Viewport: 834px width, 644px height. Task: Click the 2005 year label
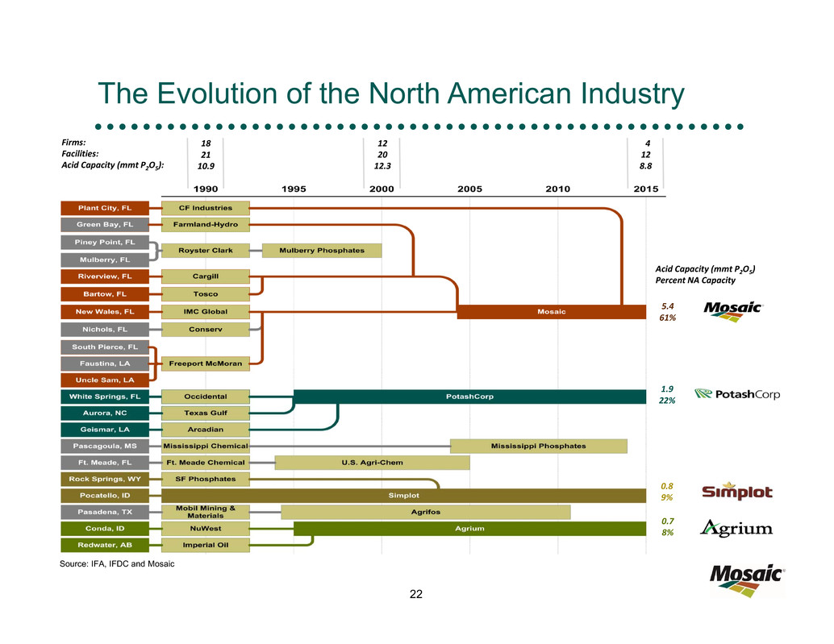469,189
